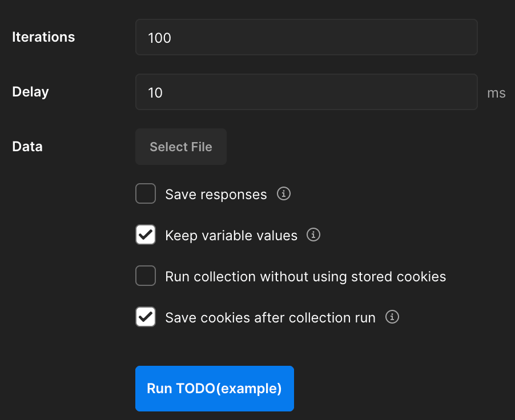Click the "Keep variable values" option text

(231, 236)
